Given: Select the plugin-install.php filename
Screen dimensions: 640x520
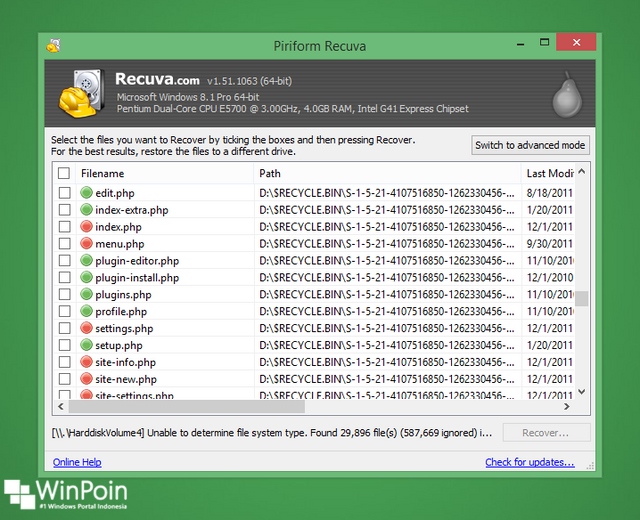Looking at the screenshot, I should (x=137, y=278).
